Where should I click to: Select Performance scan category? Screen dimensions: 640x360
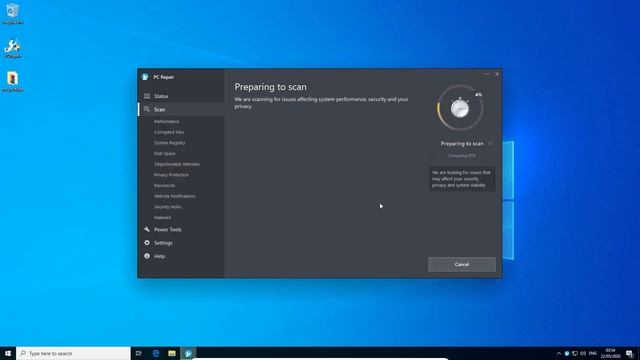(167, 122)
